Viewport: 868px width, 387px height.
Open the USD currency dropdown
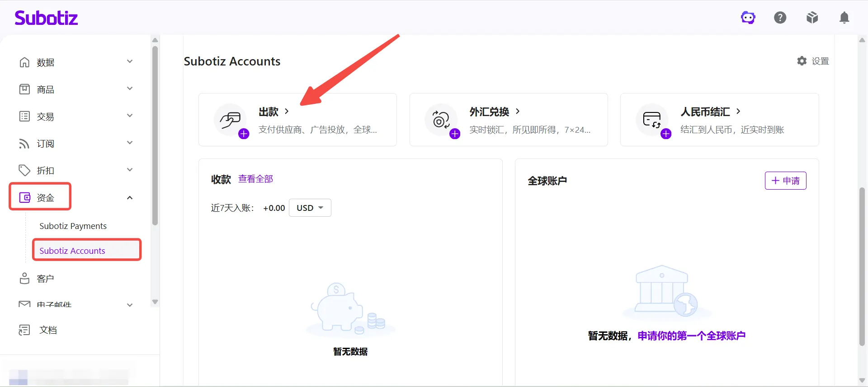tap(310, 208)
